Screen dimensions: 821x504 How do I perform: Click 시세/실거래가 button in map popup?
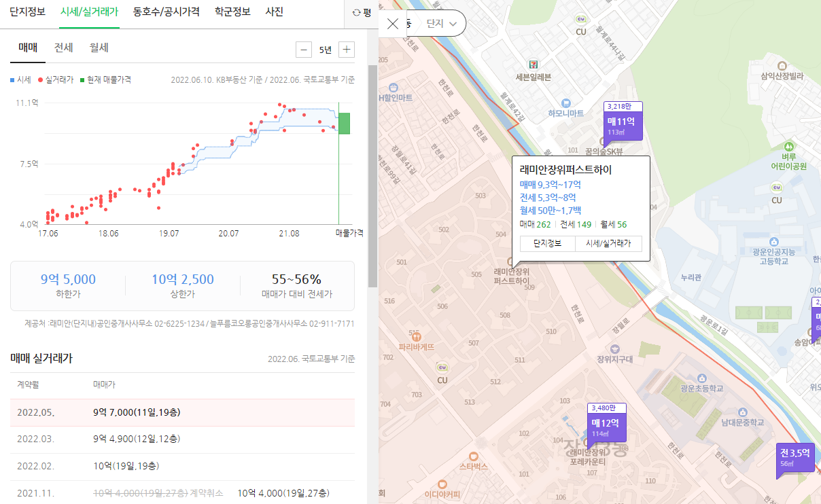[608, 244]
